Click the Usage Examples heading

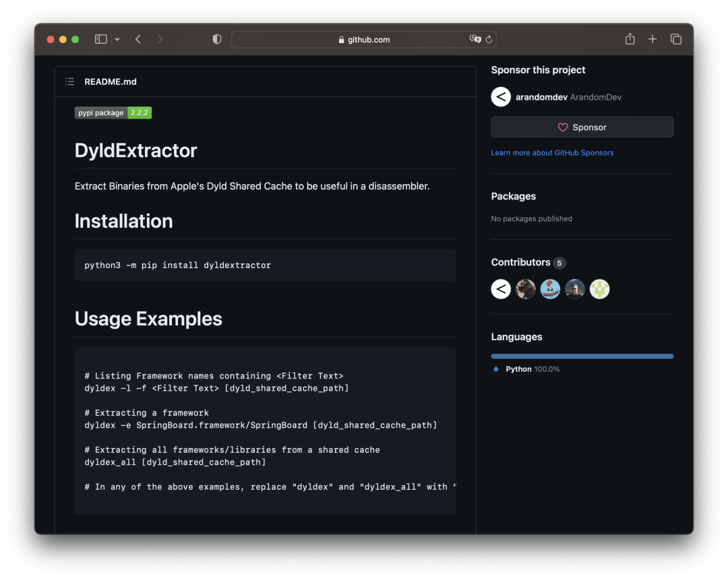point(148,319)
